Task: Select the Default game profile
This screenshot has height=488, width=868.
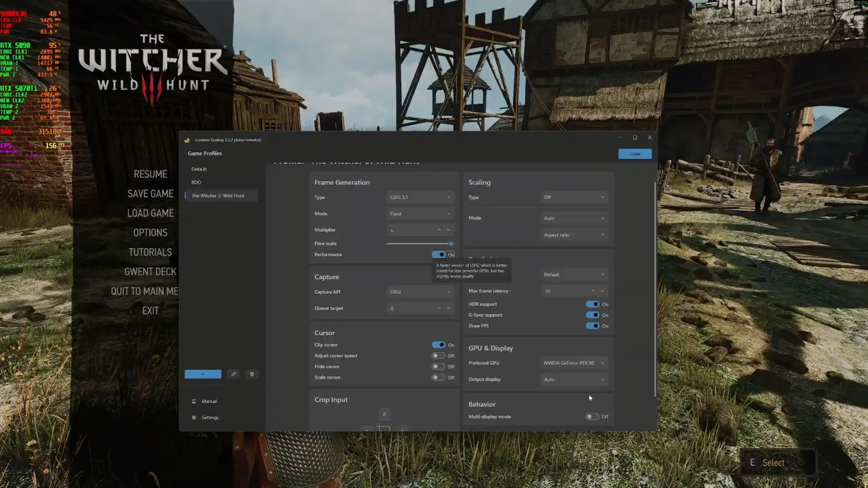Action: [221, 169]
